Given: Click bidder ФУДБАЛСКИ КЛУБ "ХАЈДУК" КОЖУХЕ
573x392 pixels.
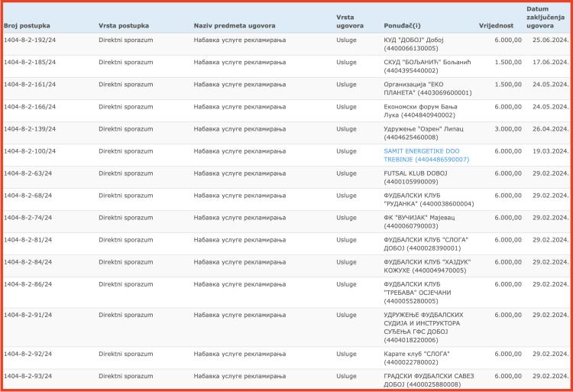Looking at the screenshot, I should coord(427,266).
